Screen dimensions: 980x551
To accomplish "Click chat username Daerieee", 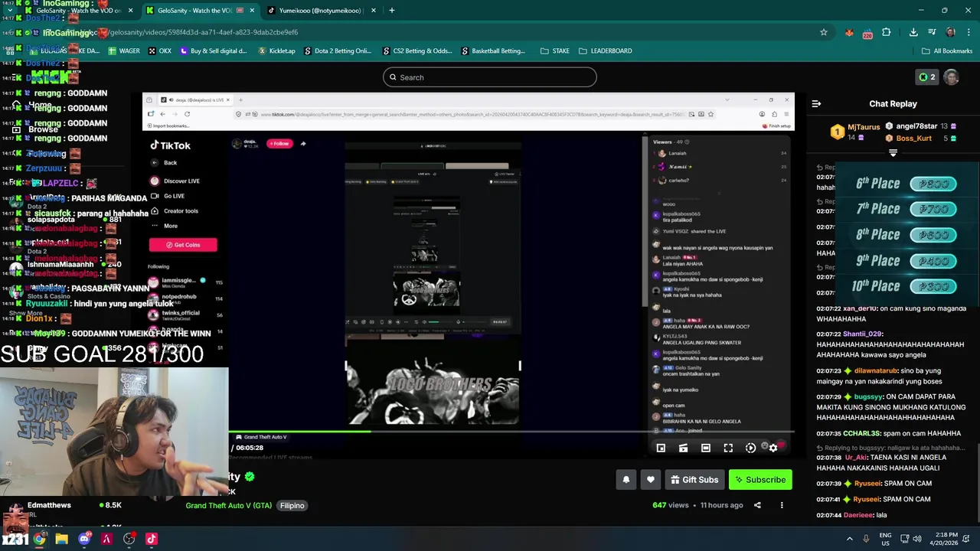I will tap(858, 515).
